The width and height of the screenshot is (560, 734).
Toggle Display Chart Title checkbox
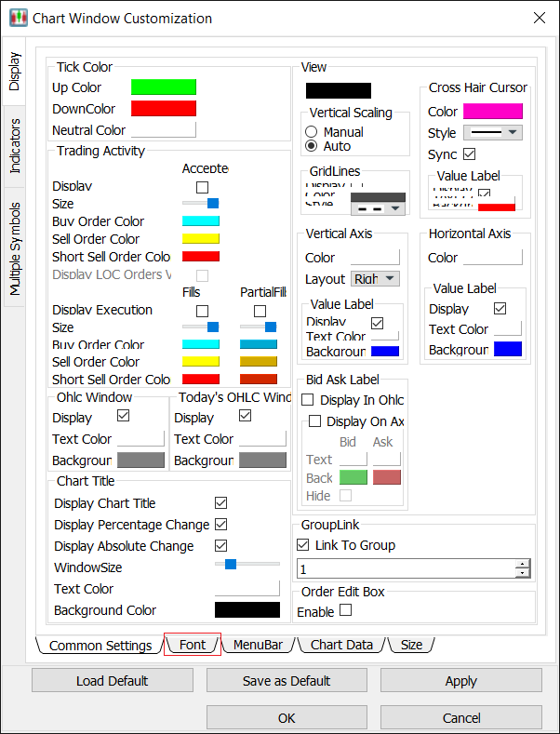[x=220, y=503]
